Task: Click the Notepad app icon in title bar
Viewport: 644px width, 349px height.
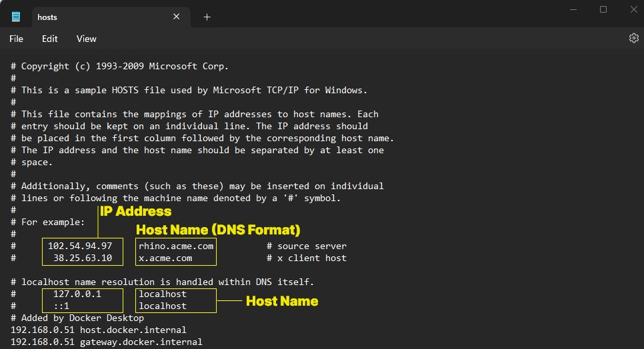Action: pyautogui.click(x=15, y=17)
